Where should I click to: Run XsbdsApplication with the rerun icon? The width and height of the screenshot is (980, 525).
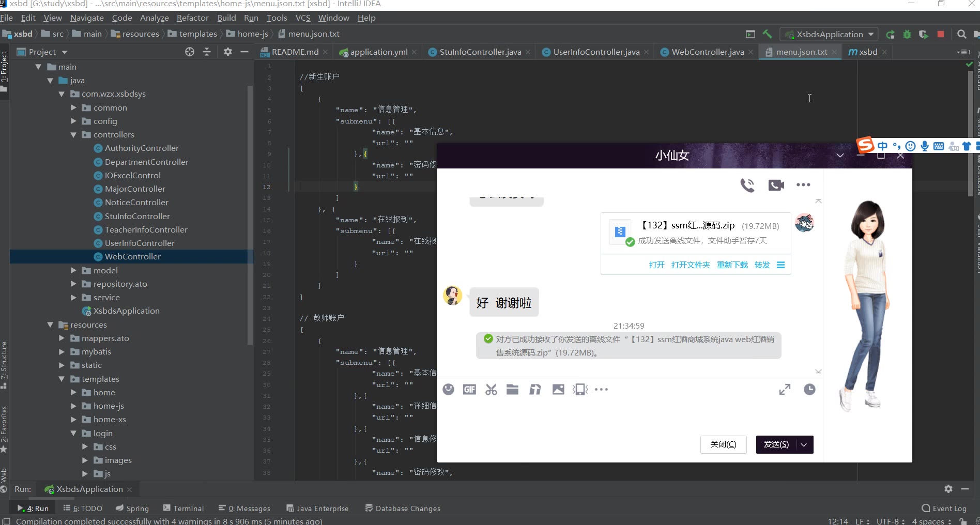pyautogui.click(x=890, y=34)
